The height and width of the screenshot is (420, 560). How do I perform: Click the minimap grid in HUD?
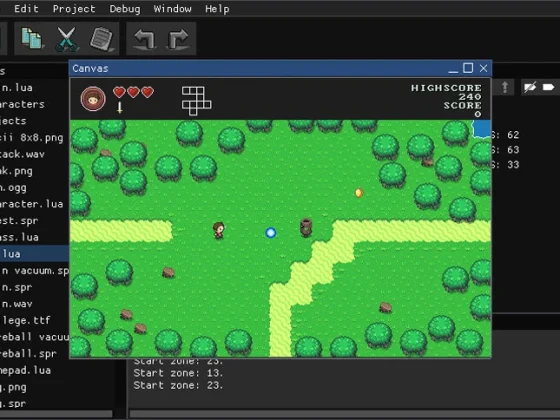(x=196, y=101)
